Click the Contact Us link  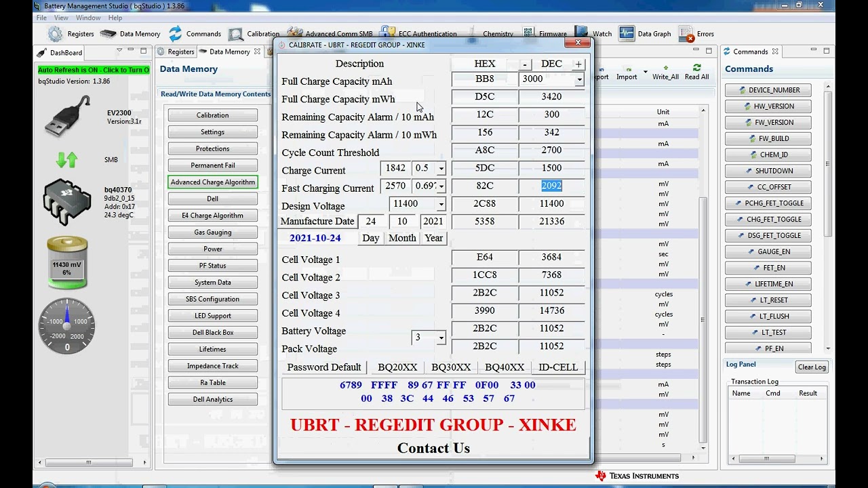coord(433,448)
